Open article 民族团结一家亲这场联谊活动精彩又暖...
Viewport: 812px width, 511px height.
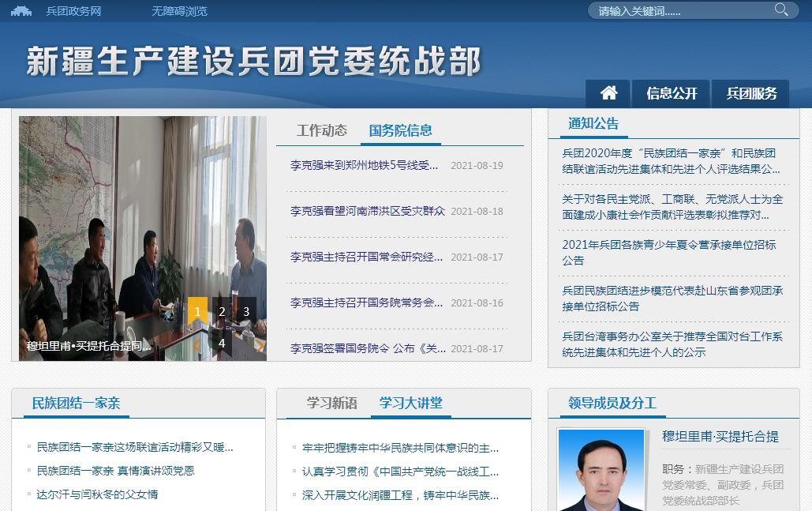pyautogui.click(x=135, y=447)
